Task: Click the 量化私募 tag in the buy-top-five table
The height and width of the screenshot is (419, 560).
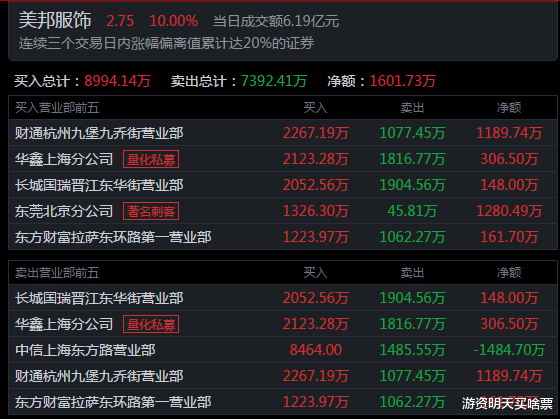Action: click(x=151, y=159)
